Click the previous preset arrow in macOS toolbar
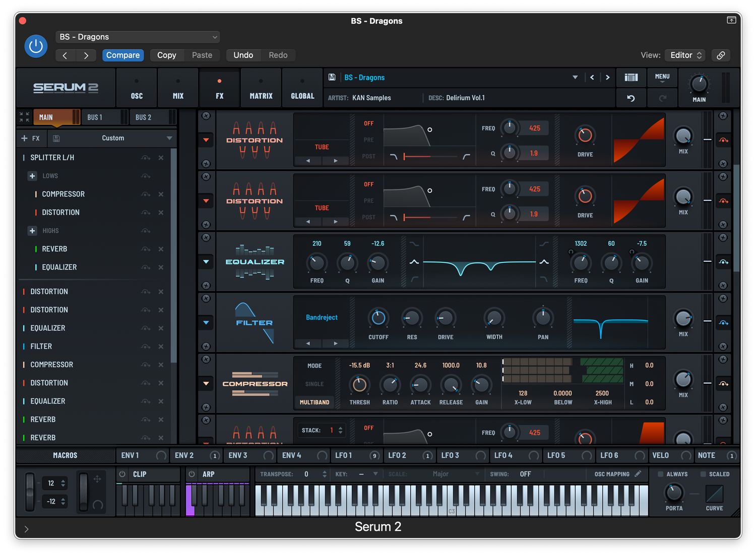 point(65,55)
